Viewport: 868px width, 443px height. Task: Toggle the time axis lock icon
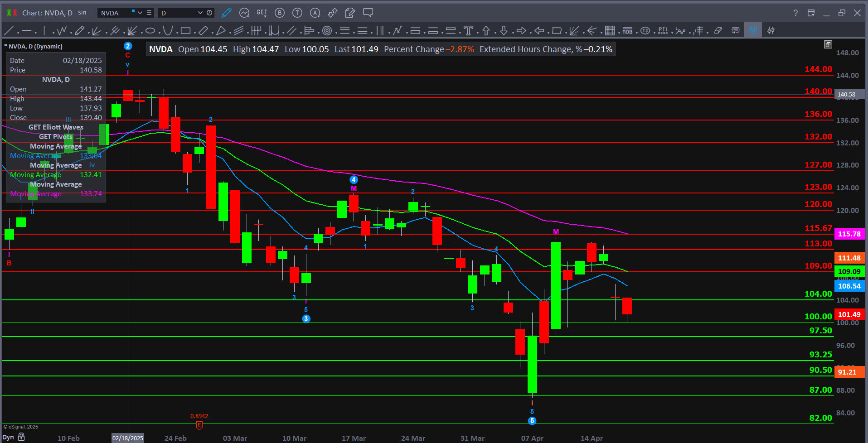pos(21,437)
